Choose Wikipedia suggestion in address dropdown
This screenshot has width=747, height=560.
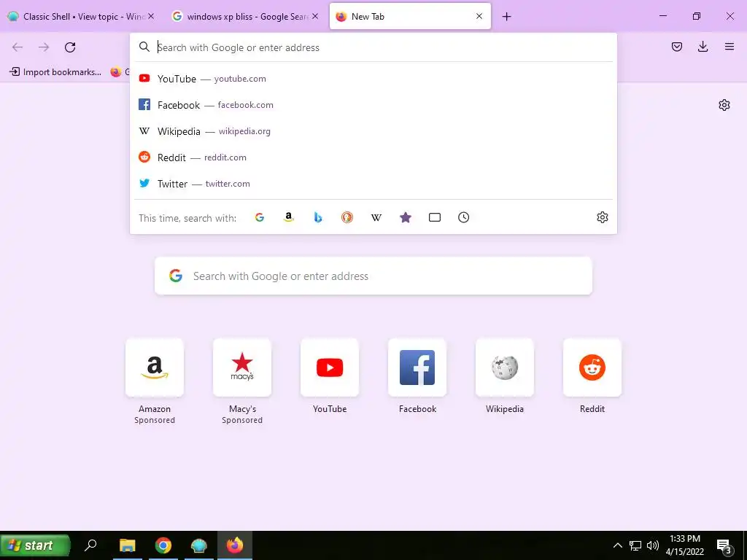click(x=373, y=131)
